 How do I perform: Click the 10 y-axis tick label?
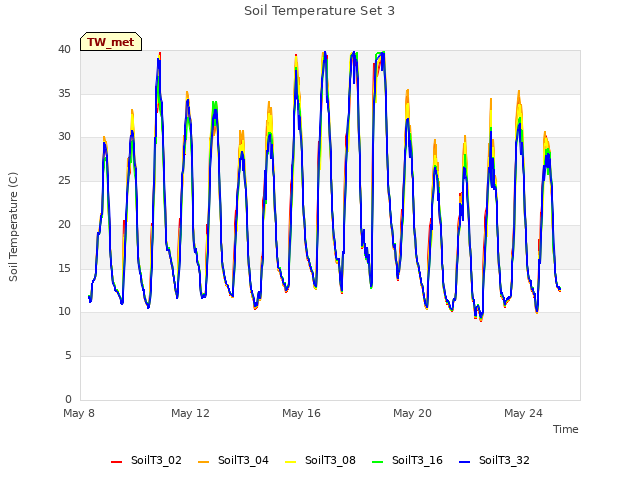point(64,312)
